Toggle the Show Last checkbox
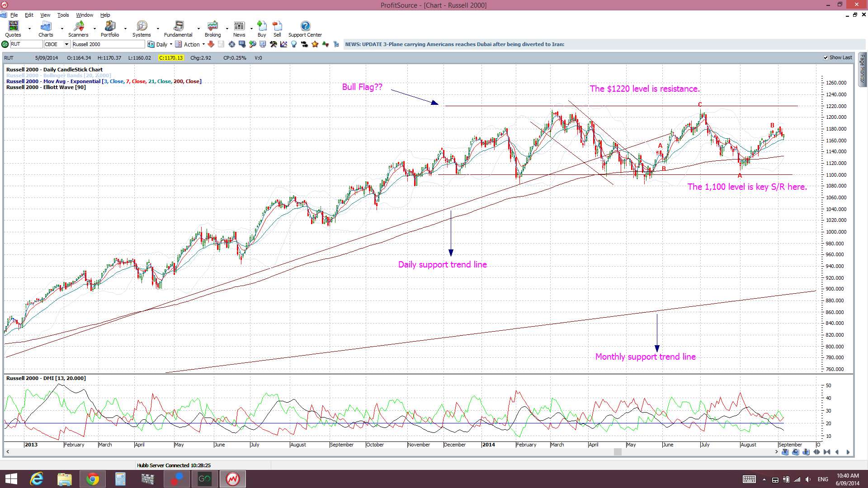This screenshot has height=488, width=868. point(826,58)
